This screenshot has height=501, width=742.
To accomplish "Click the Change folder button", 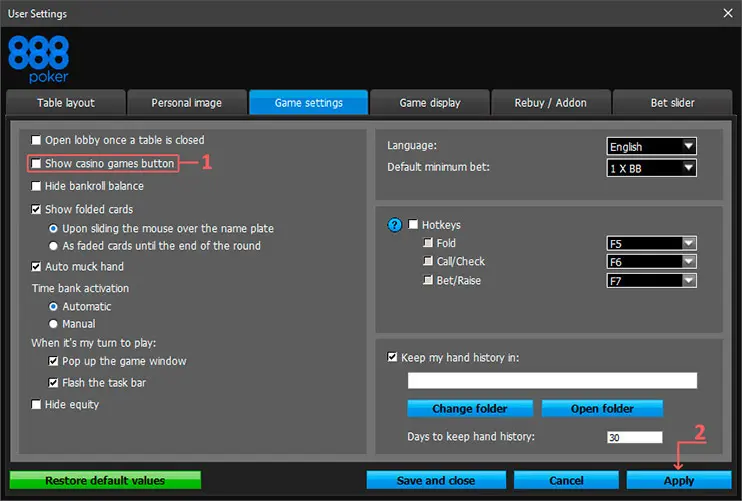I will (x=470, y=409).
